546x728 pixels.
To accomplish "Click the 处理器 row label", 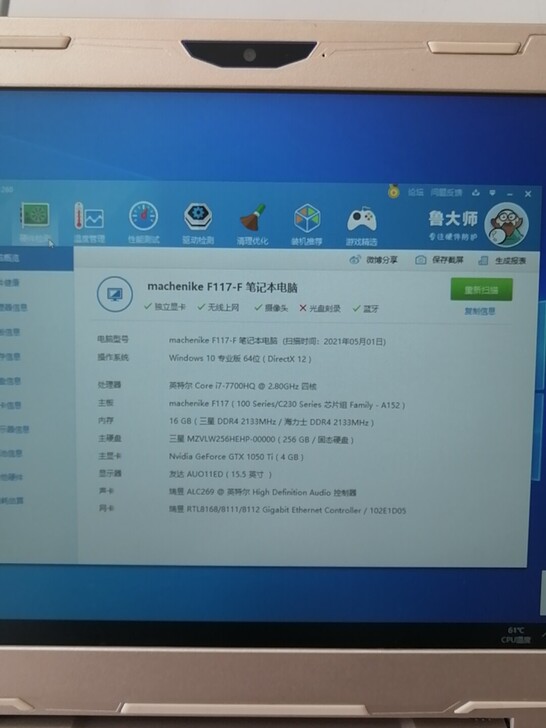I will tap(109, 384).
